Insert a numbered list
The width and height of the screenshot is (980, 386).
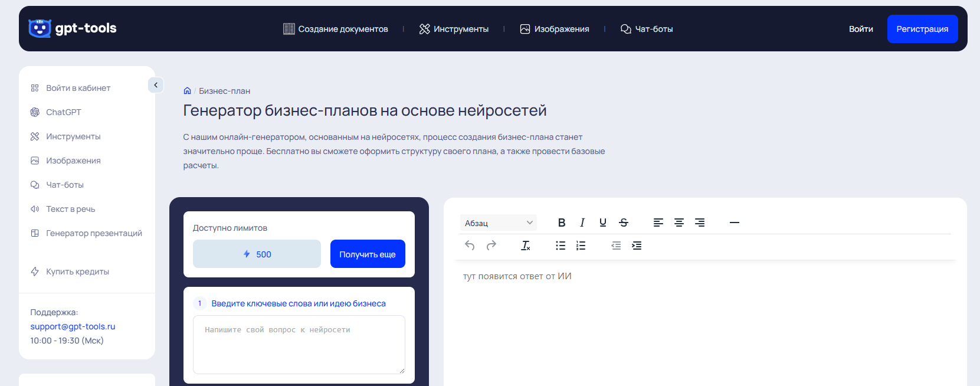(581, 246)
